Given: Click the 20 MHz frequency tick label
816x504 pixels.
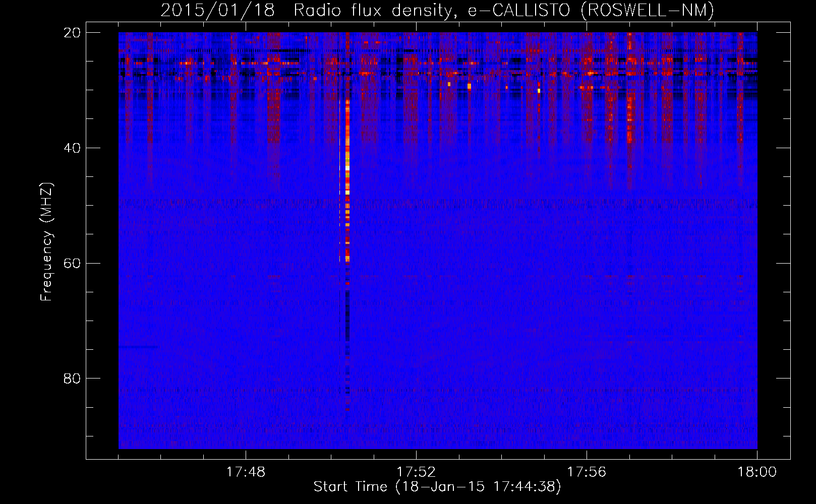Looking at the screenshot, I should click(72, 33).
